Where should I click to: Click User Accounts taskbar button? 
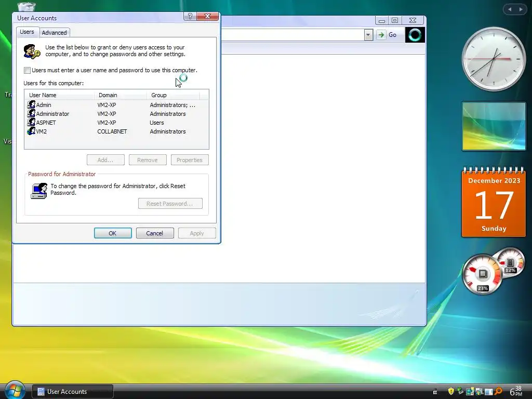click(x=73, y=392)
